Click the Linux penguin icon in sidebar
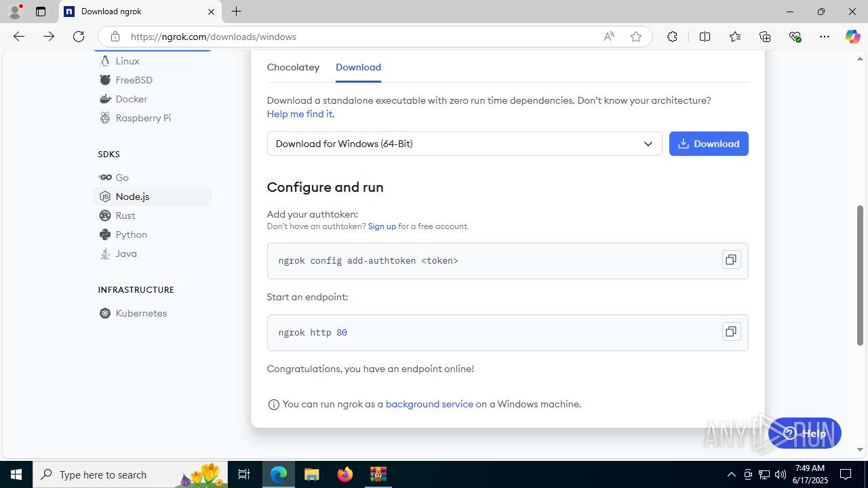 105,61
